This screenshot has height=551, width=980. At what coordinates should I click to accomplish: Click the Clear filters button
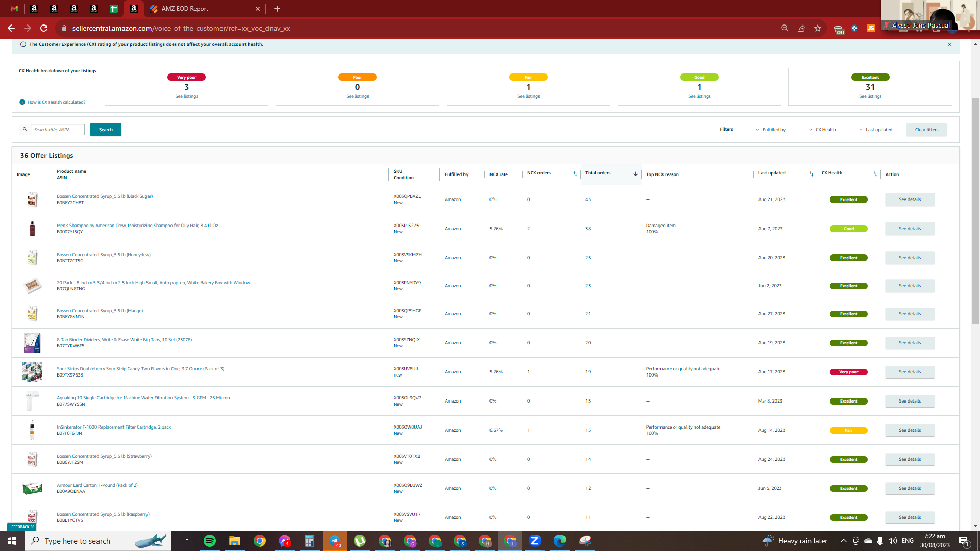(926, 130)
